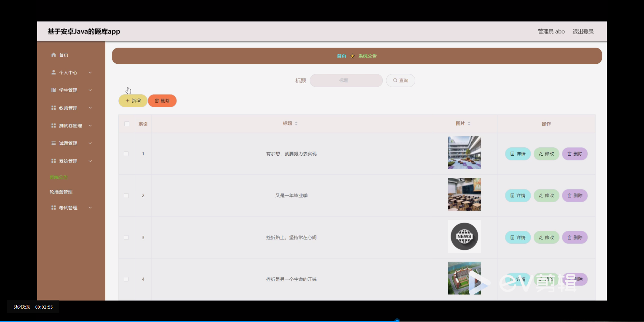644x322 pixels.
Task: Expand the 系统管理 sidebar menu
Action: [68, 161]
